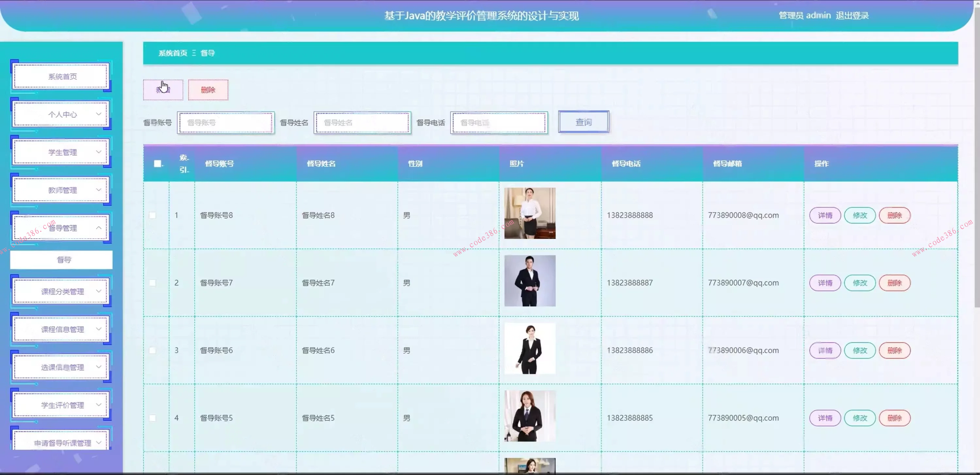
Task: Click 修改 for 督导账号7
Action: pyautogui.click(x=859, y=283)
